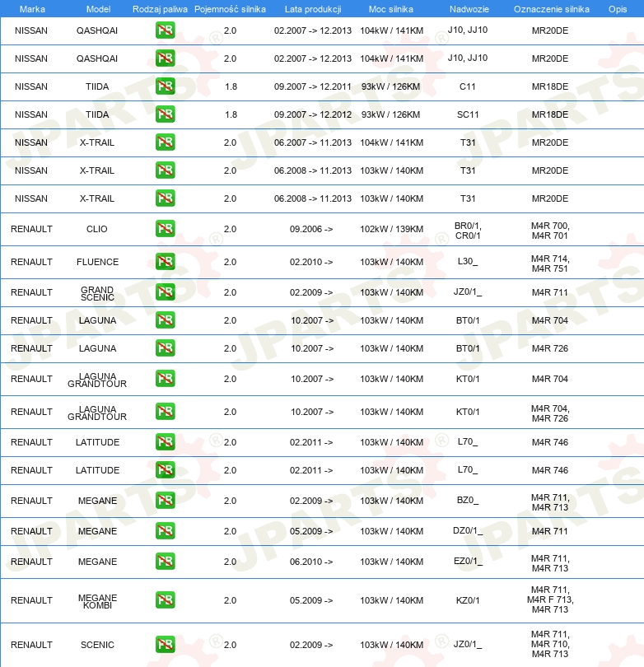Screen dimensions: 644x667
Task: Click engine code cell 'M4R 714, M4R 751'
Action: [550, 264]
